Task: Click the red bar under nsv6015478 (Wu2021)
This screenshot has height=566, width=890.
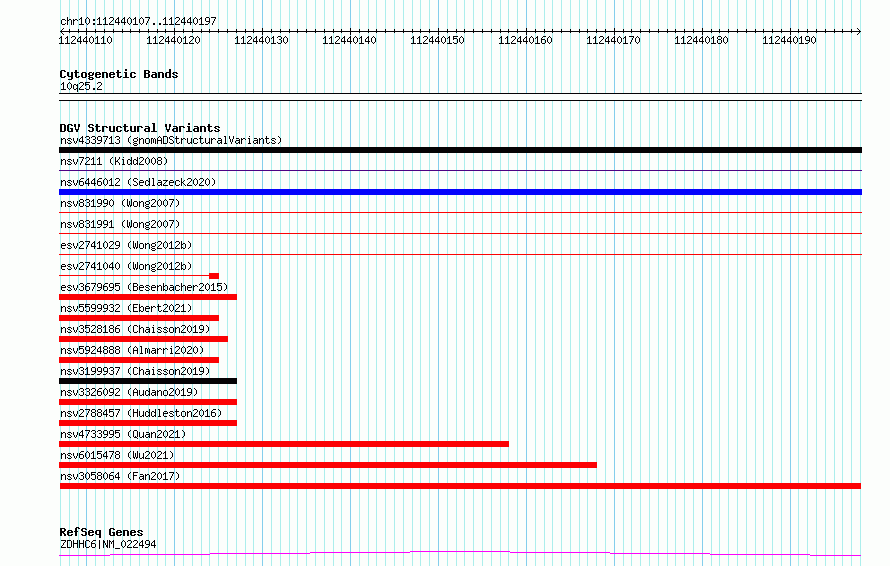Action: click(x=328, y=465)
